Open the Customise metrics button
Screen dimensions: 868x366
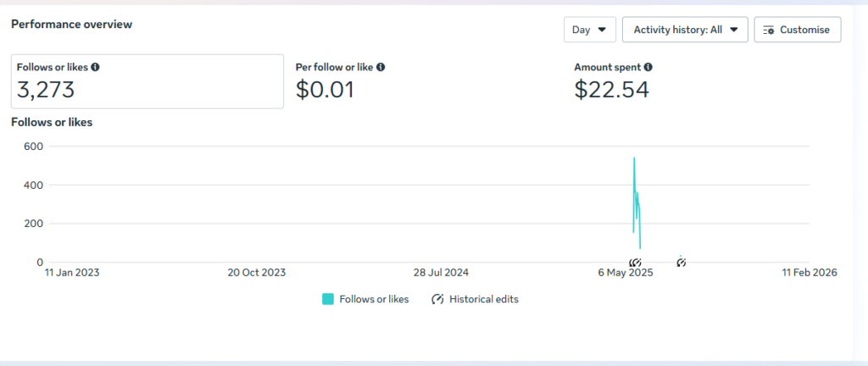click(x=797, y=30)
